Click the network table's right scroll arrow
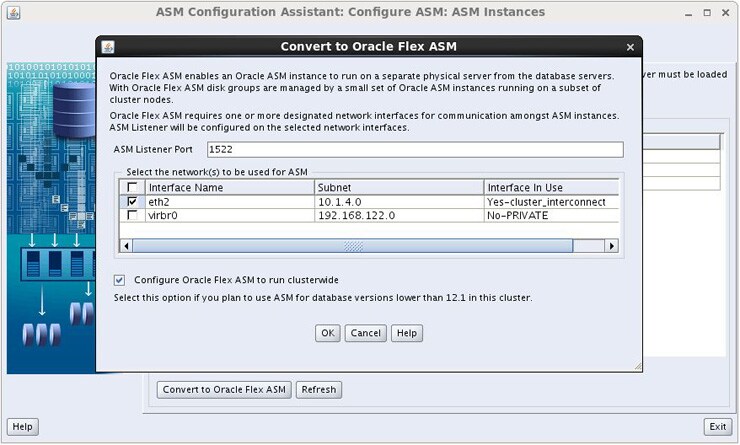The image size is (740, 445). 612,246
